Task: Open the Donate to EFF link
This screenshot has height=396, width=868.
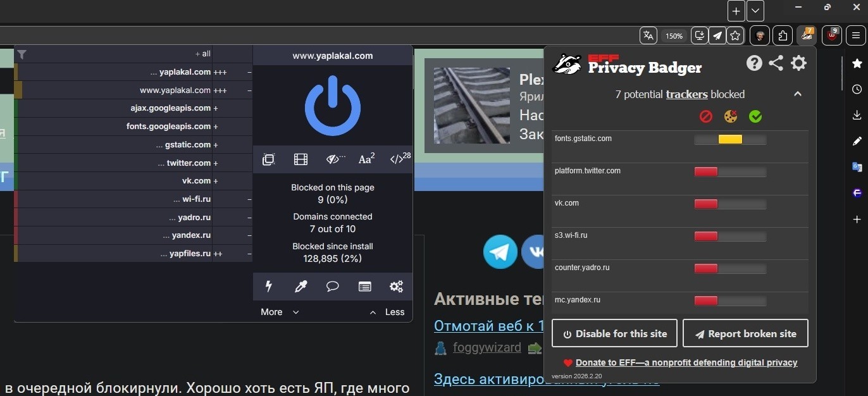Action: pos(686,362)
